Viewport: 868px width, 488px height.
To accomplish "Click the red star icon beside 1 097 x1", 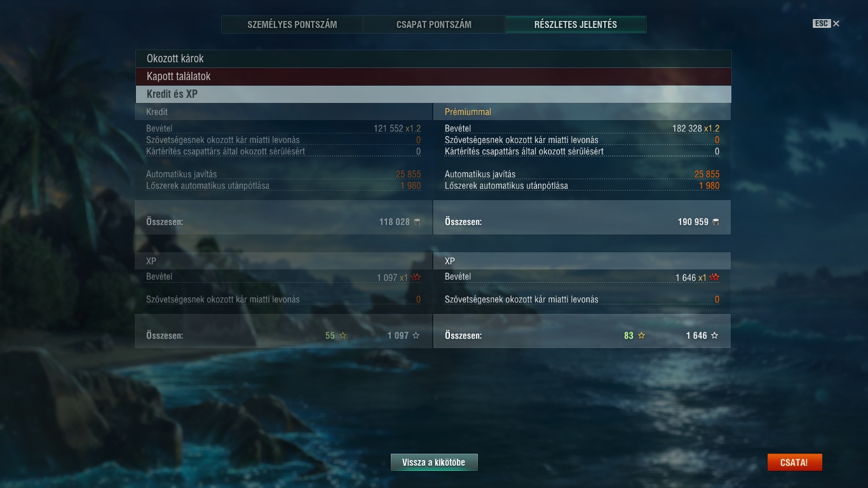I will click(x=416, y=277).
